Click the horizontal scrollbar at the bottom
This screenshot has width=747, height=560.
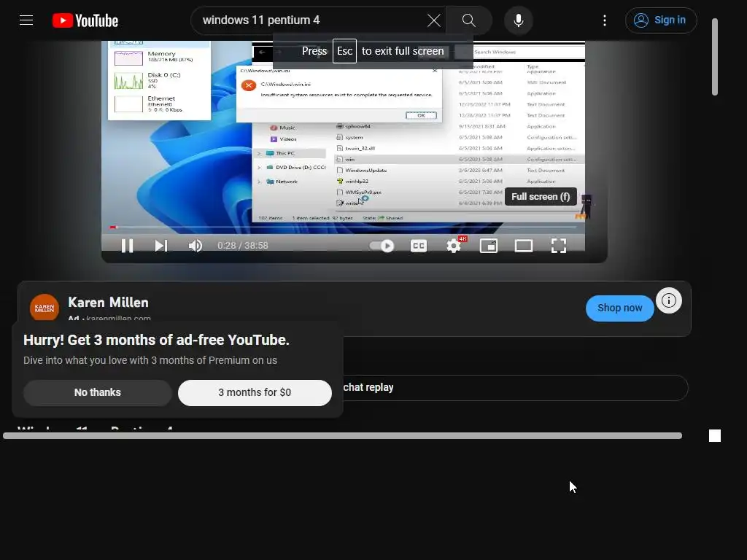(x=343, y=436)
